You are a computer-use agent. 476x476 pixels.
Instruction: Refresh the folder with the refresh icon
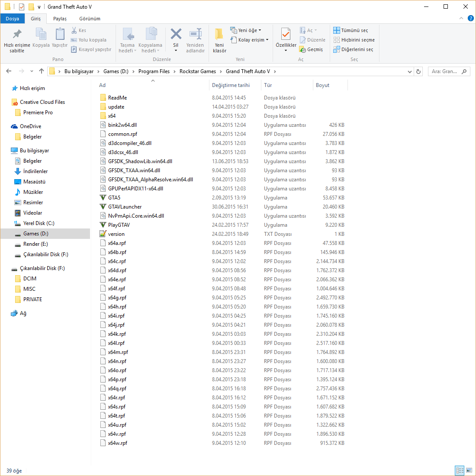coord(418,71)
